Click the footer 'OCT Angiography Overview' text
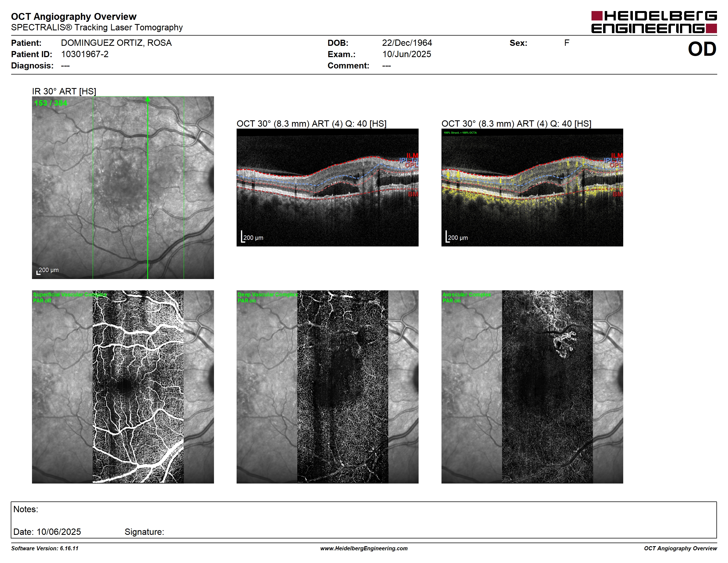The image size is (728, 563). 680,548
